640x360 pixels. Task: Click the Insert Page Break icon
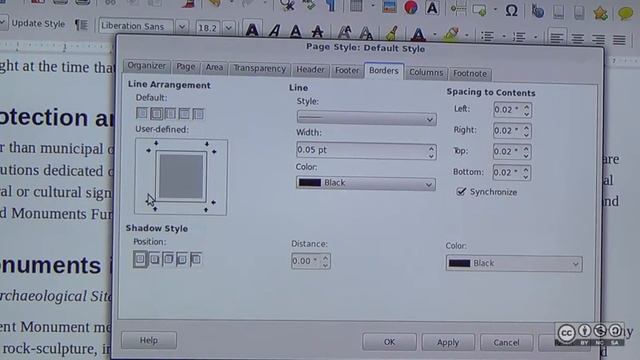(x=458, y=9)
